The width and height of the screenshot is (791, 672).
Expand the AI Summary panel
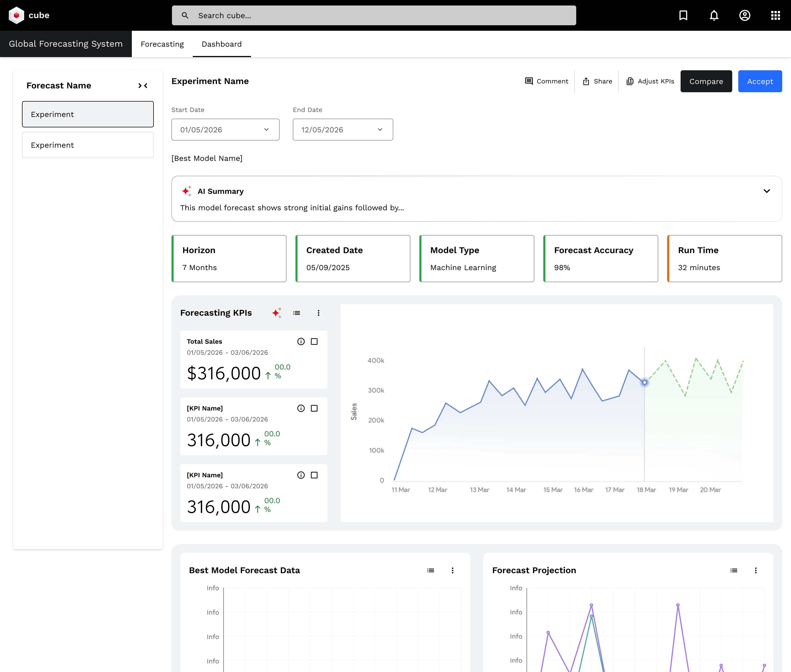coord(767,191)
